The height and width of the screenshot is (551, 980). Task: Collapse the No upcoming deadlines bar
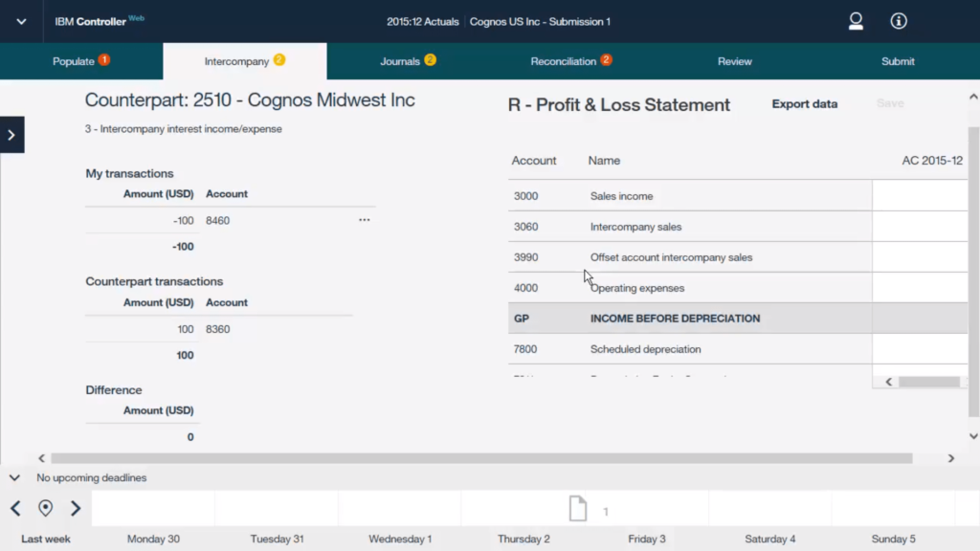13,476
